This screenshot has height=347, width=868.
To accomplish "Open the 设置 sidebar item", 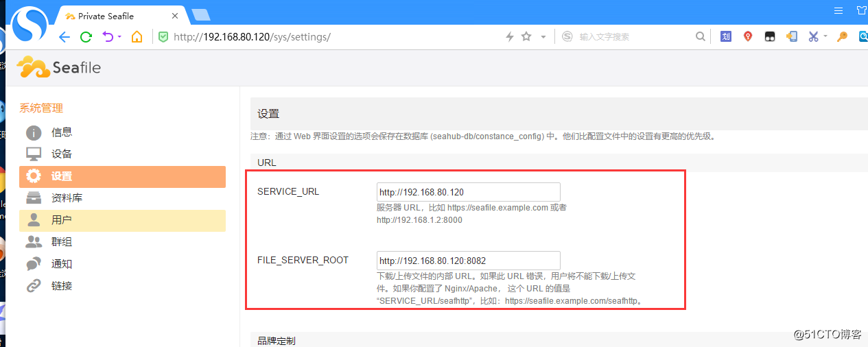I will (122, 176).
